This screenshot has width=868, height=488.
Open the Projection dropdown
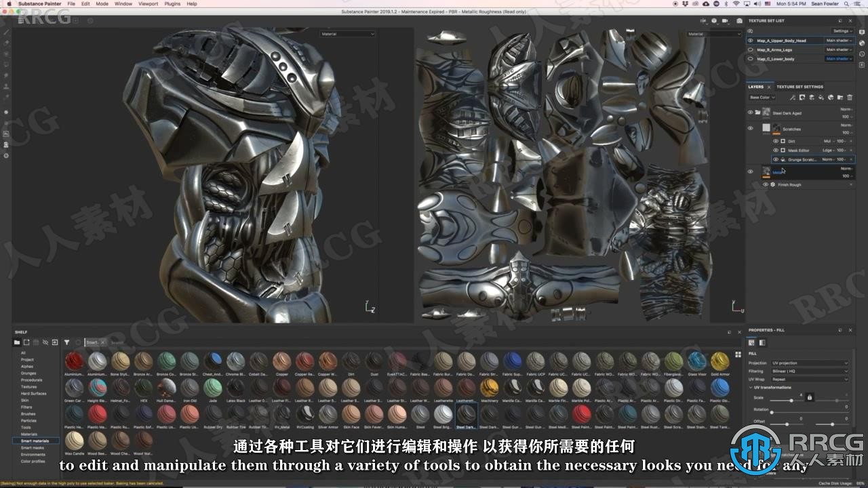(x=810, y=363)
